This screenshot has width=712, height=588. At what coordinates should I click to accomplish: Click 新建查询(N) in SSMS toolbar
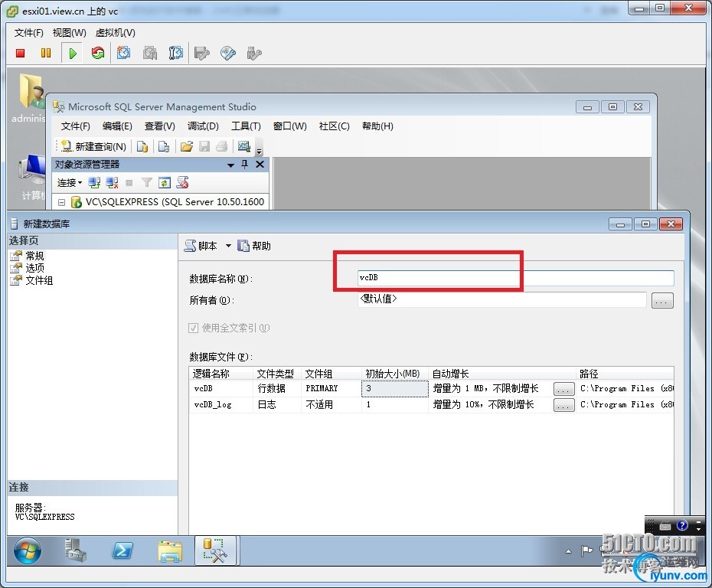tap(93, 146)
